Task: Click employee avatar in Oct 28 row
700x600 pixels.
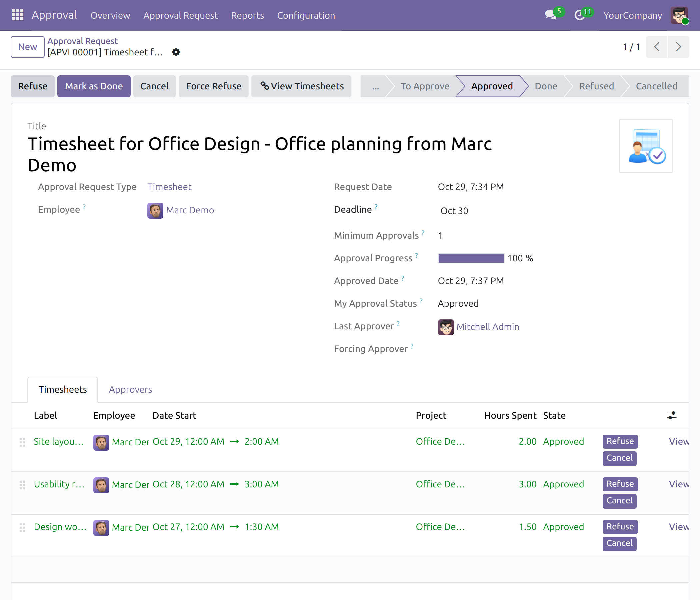Action: click(x=101, y=485)
